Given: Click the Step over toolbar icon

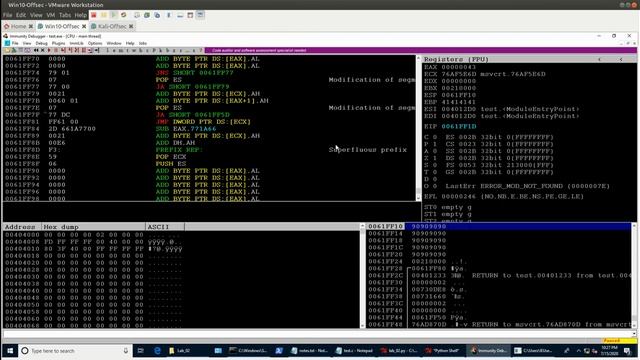Looking at the screenshot, I should click(x=69, y=50).
